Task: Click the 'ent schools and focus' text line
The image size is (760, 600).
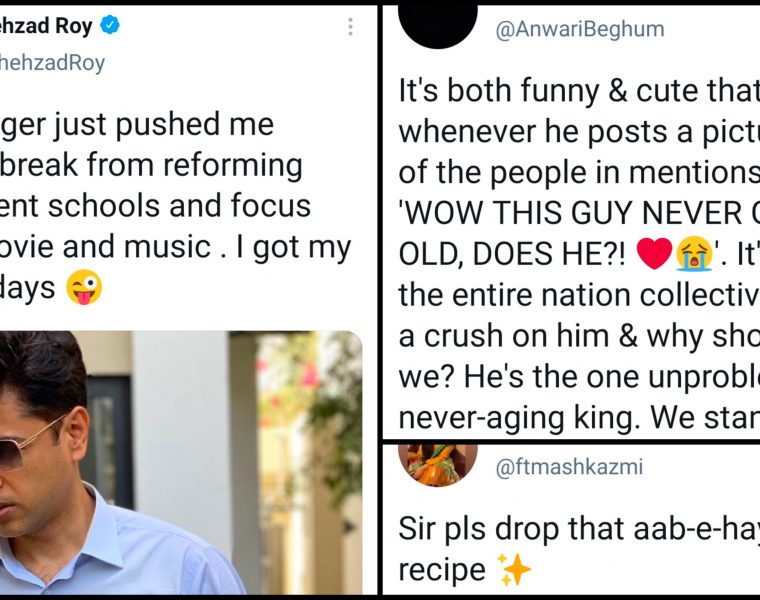Action: pos(156,205)
